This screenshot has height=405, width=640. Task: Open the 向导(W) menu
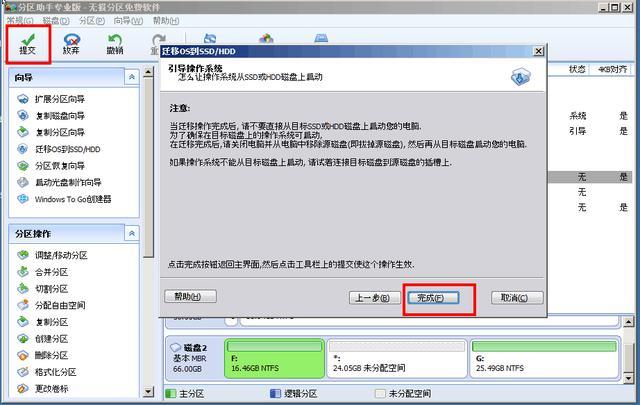[x=128, y=20]
